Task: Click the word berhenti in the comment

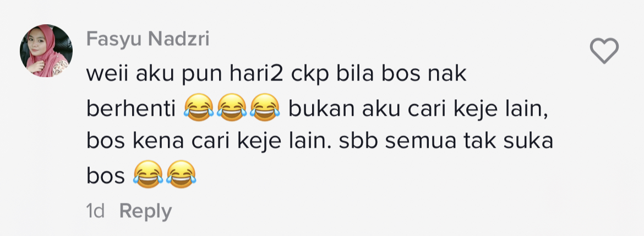Action: 132,109
